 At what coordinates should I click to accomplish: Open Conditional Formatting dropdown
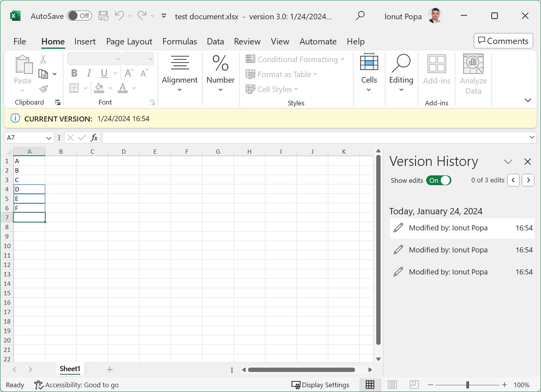[295, 59]
